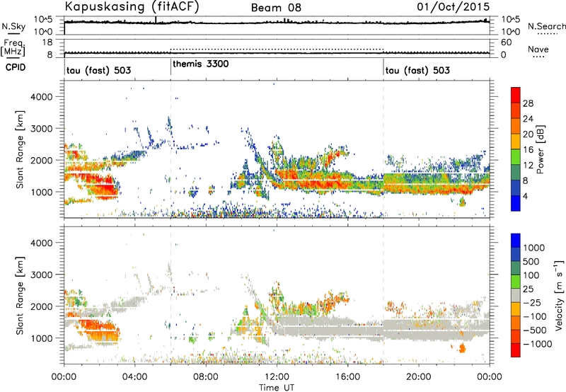566x392 pixels.
Task: Click the "tau (fast) 503" label after 18:00
Action: click(417, 70)
